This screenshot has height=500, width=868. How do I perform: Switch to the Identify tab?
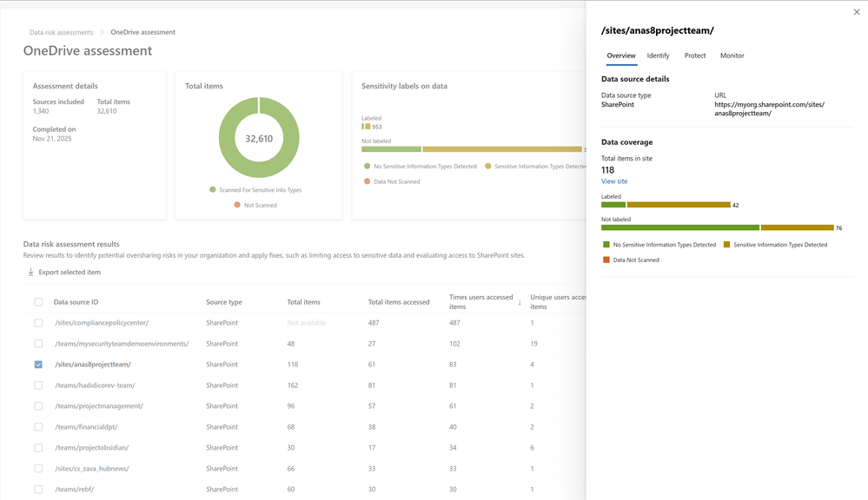click(x=659, y=56)
